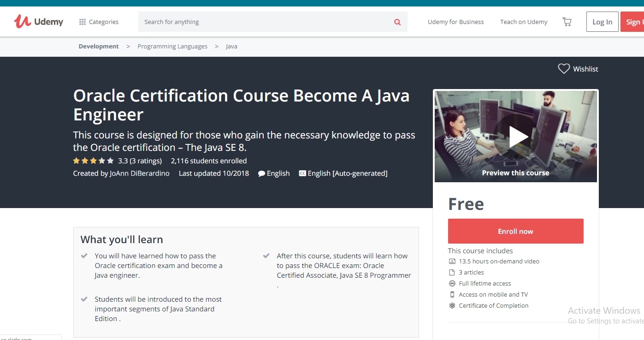Open the shopping cart icon
644x340 pixels.
pos(567,22)
